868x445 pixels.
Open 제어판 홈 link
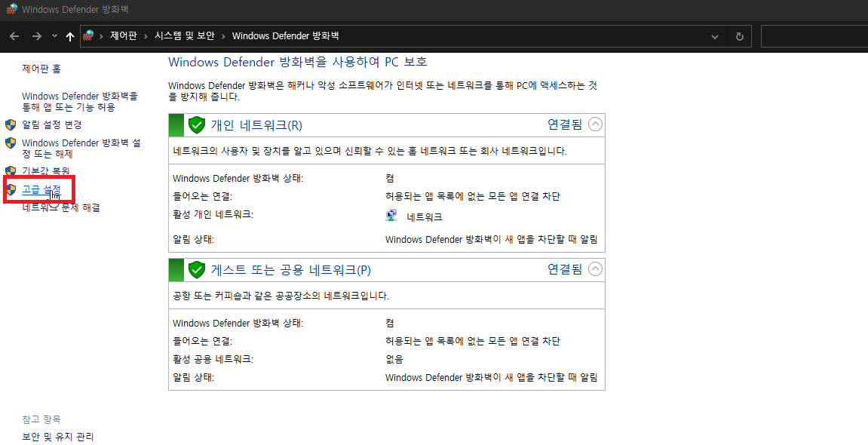click(41, 69)
